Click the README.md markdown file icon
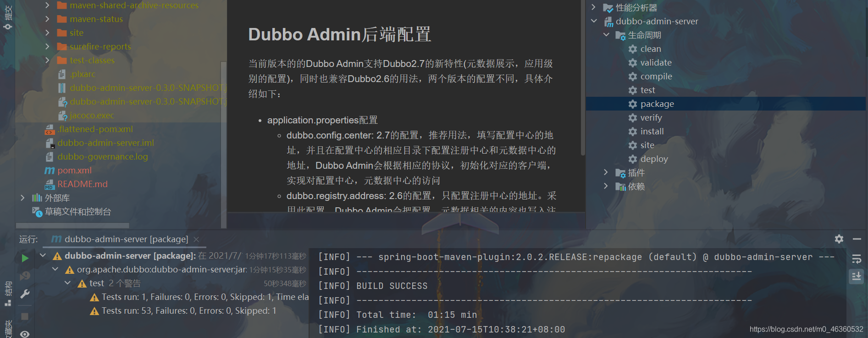 point(50,184)
